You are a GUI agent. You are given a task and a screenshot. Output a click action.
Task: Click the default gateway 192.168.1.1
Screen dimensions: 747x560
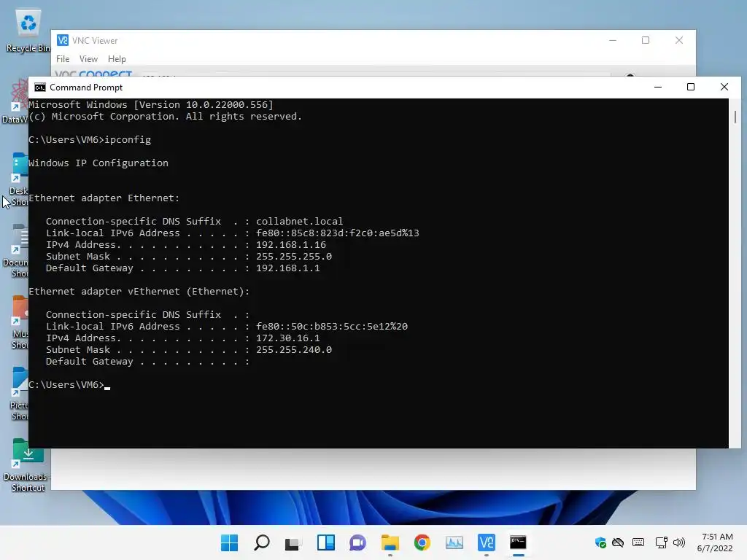pyautogui.click(x=287, y=268)
